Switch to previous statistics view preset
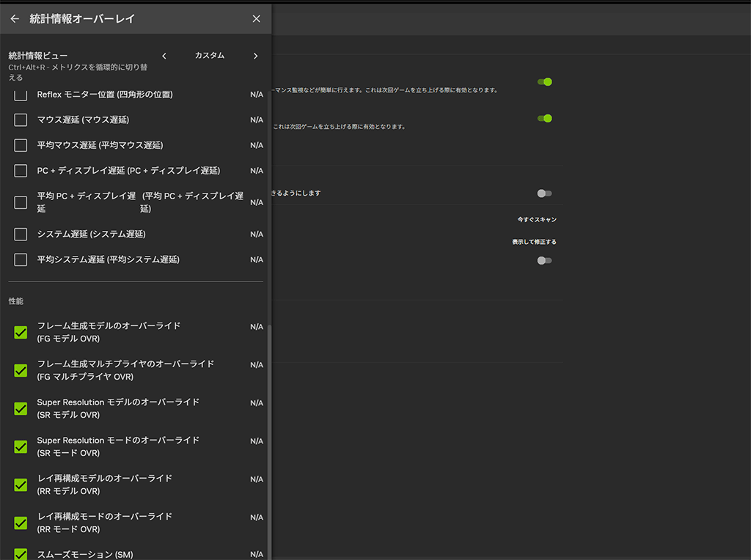Viewport: 751px width, 560px height. pos(164,56)
